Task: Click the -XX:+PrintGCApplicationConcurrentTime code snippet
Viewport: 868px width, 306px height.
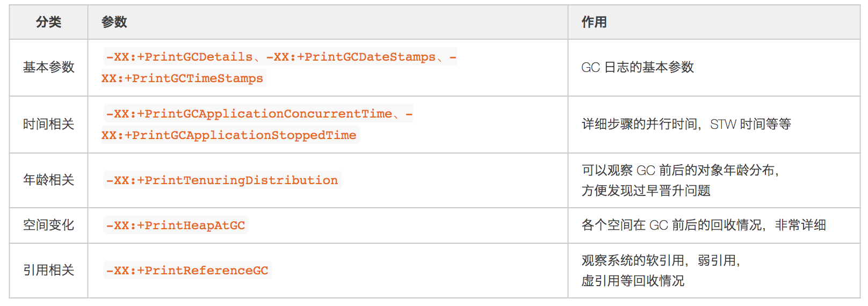Action: click(x=249, y=114)
